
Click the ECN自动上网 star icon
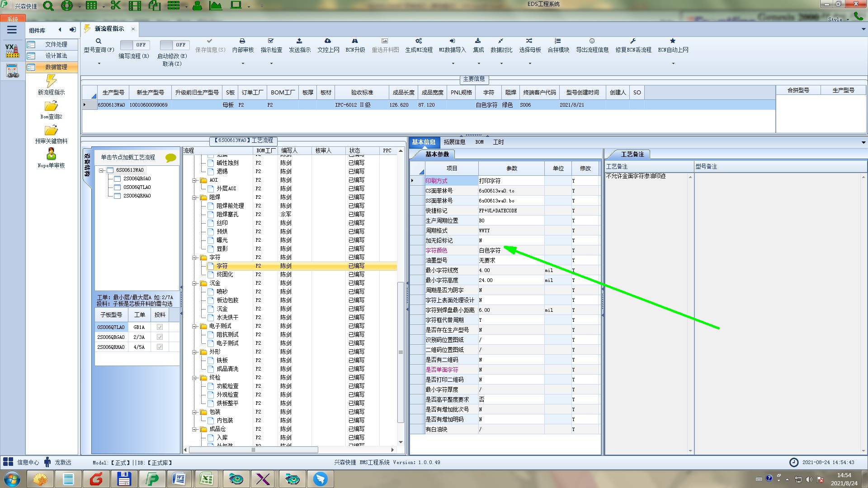pos(673,41)
